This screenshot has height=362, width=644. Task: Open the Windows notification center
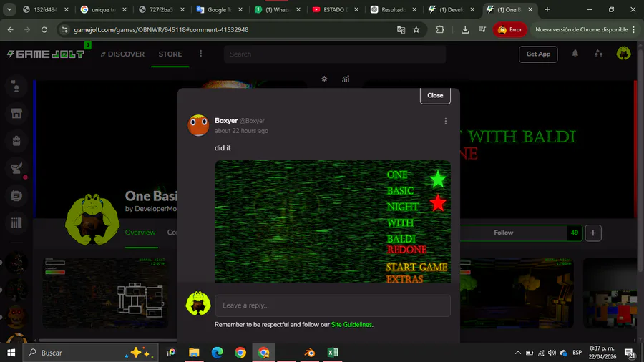[x=629, y=353]
